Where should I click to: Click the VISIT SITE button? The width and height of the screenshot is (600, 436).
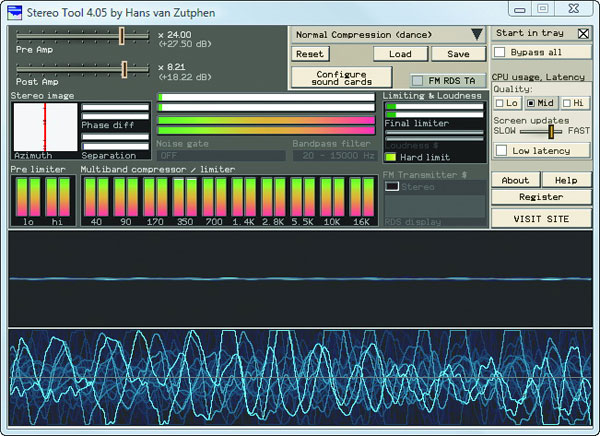pos(541,219)
